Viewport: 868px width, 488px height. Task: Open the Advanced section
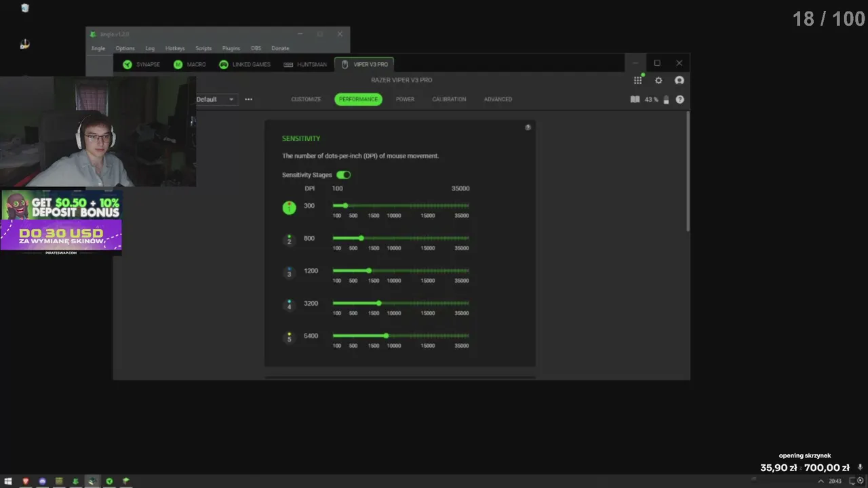click(x=498, y=100)
